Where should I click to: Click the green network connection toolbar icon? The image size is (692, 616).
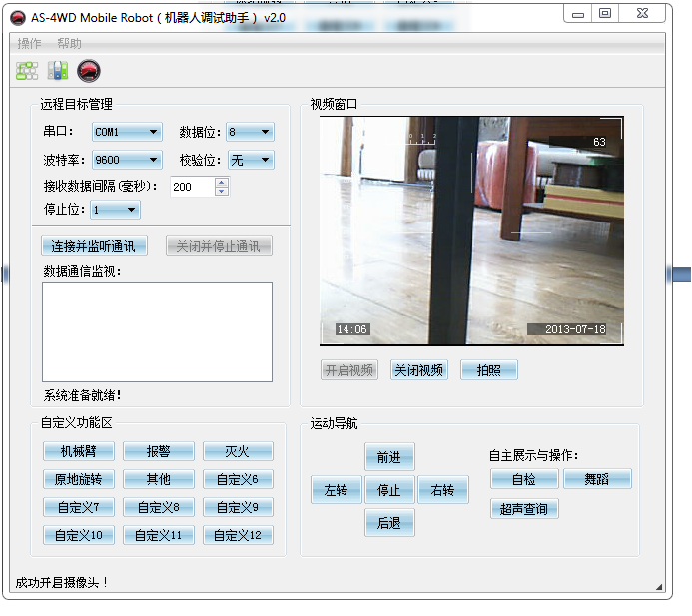point(27,71)
